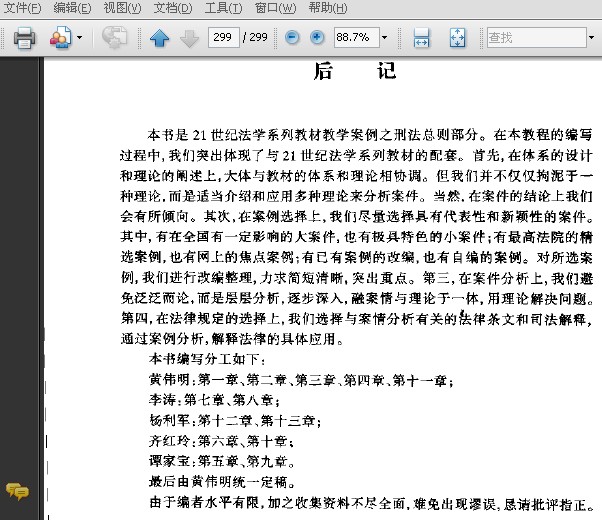Click the line starting 由于编者水平有限
Screen dimensions: 602x520
372,503
